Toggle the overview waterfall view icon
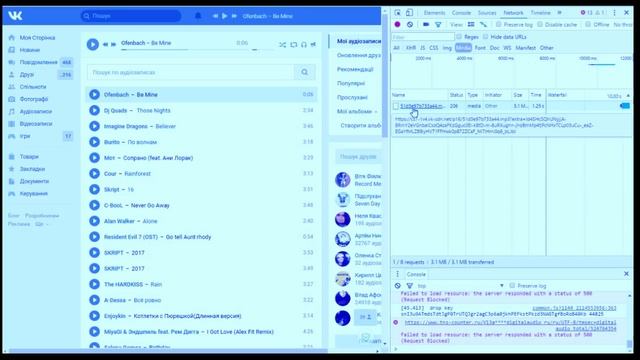 pos(483,24)
